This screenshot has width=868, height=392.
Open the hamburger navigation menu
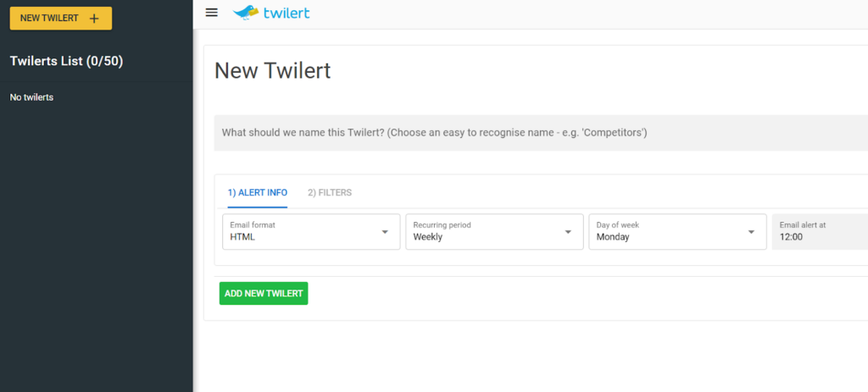[x=212, y=12]
